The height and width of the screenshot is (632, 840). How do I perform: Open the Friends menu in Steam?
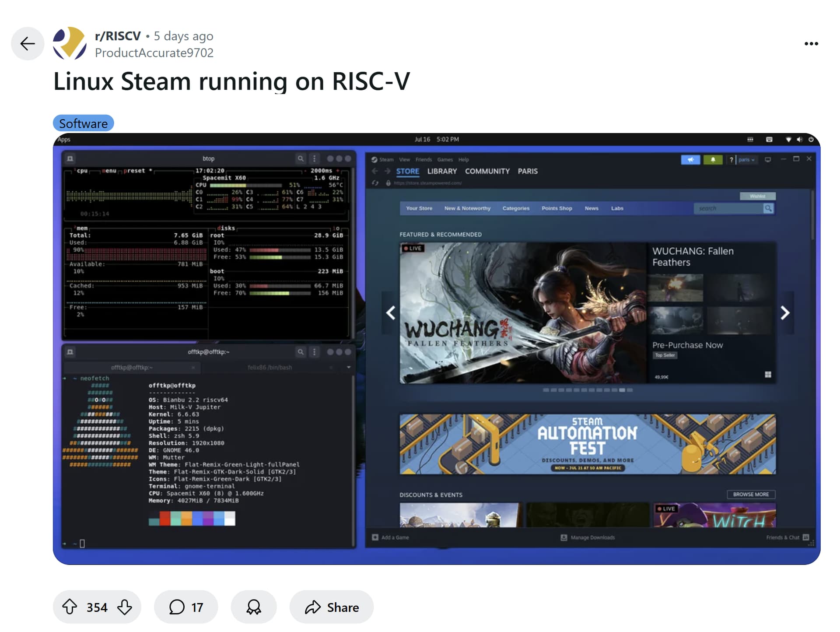tap(423, 160)
